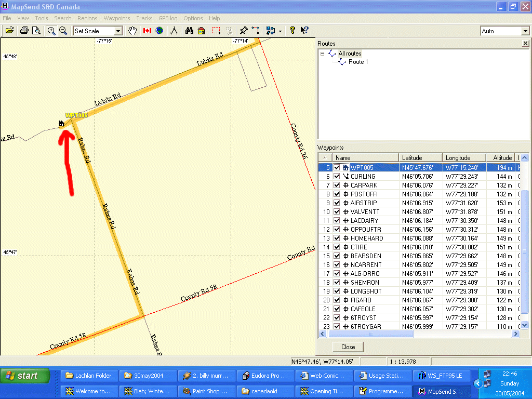Click the print preview icon
Viewport: 532px width, 399px height.
click(x=36, y=31)
